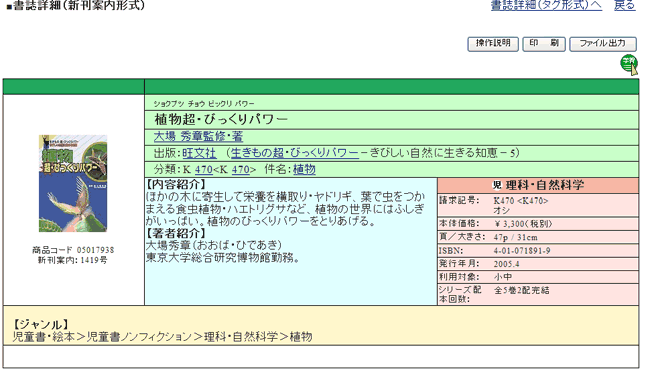The width and height of the screenshot is (650, 375).
Task: Click the book title 植物超・びっくりパワー
Action: click(221, 119)
